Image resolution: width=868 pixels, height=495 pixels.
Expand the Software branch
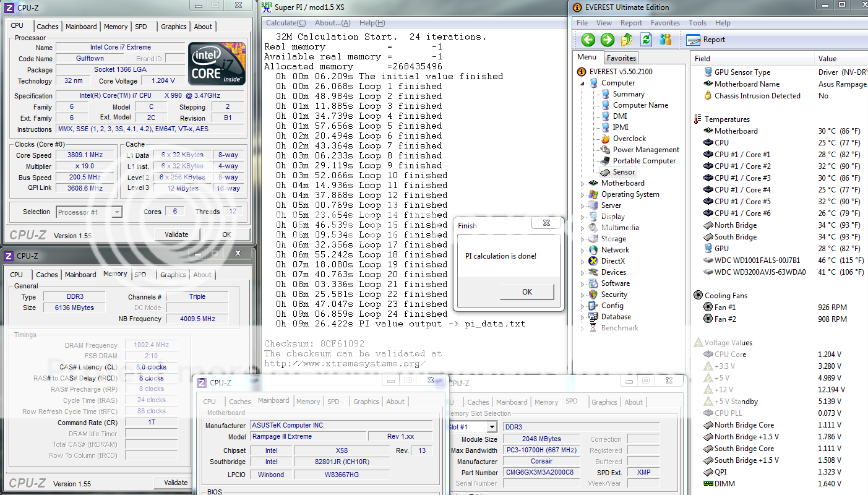pyautogui.click(x=583, y=284)
